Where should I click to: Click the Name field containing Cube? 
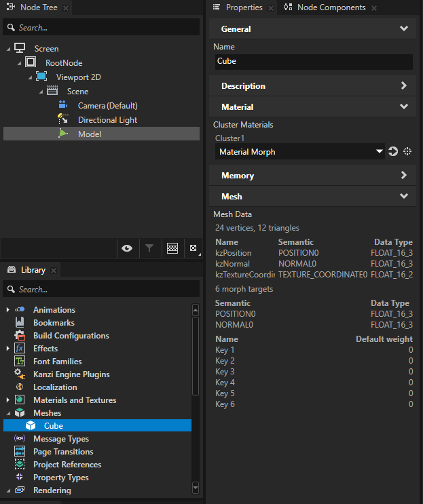(x=313, y=61)
